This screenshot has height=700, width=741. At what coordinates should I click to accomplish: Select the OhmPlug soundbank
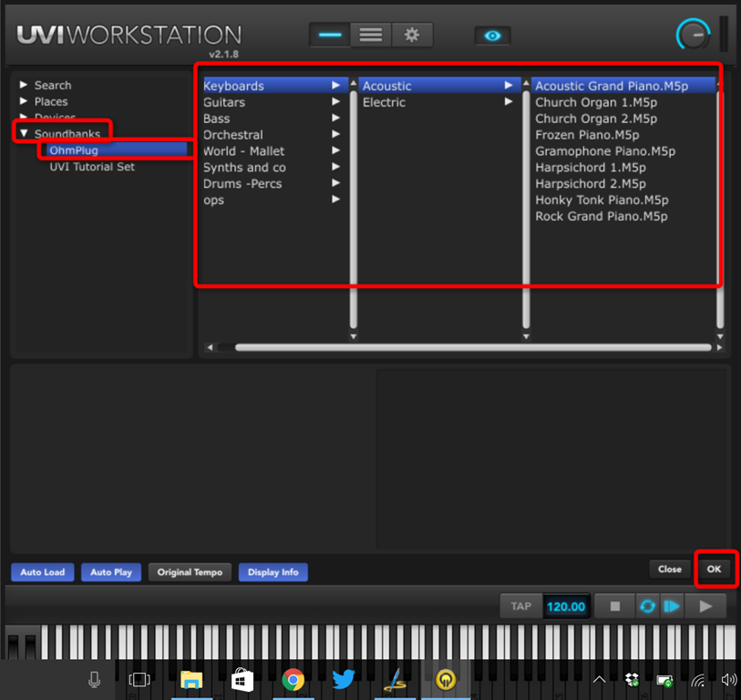117,150
